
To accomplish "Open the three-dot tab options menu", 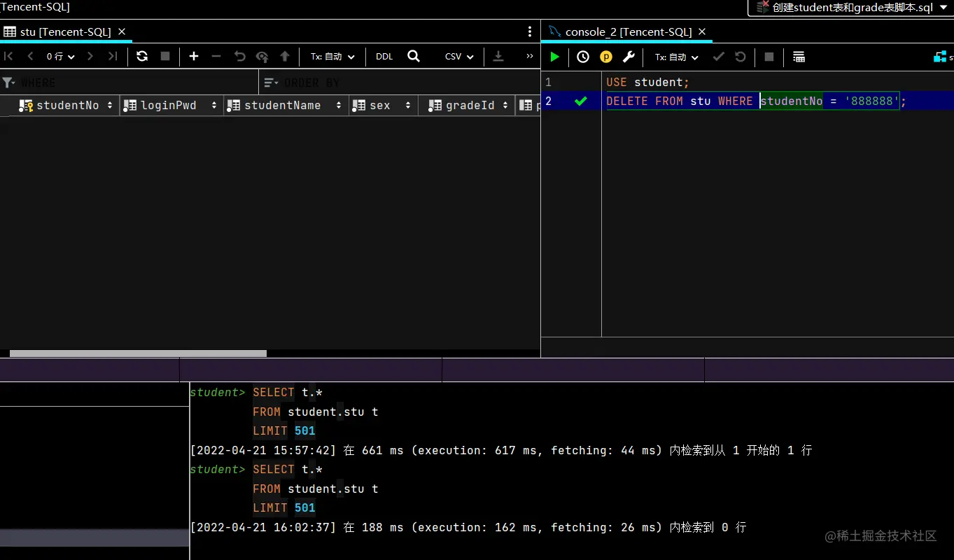I will point(530,31).
